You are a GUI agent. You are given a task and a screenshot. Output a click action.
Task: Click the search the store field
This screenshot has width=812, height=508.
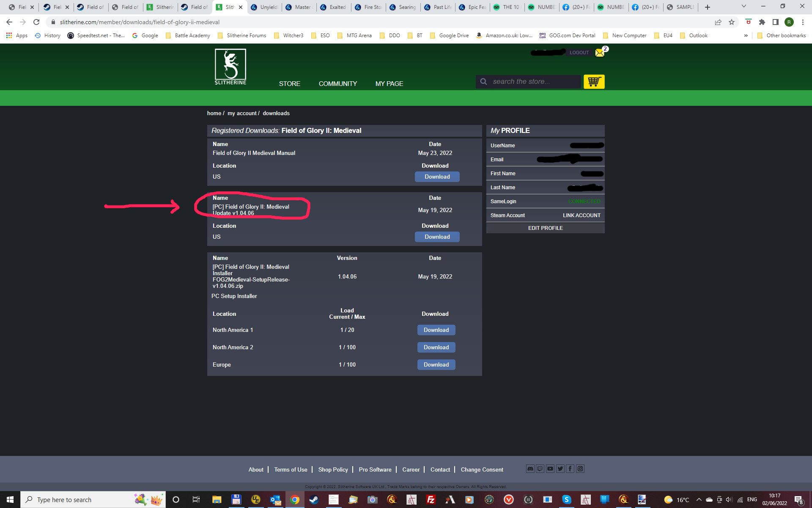[x=533, y=81]
